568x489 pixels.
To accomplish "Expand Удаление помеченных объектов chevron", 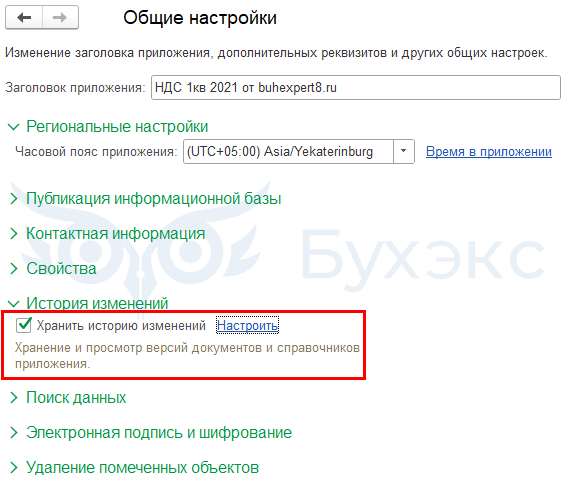I will [x=14, y=468].
